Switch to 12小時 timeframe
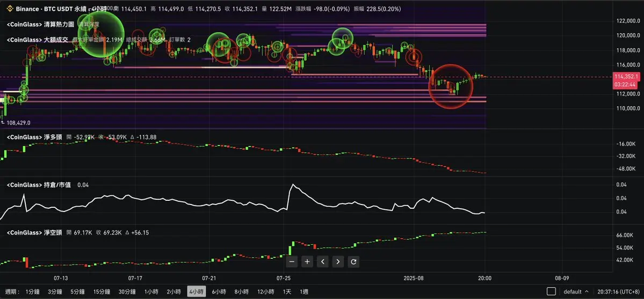The height and width of the screenshot is (299, 644). (266, 291)
